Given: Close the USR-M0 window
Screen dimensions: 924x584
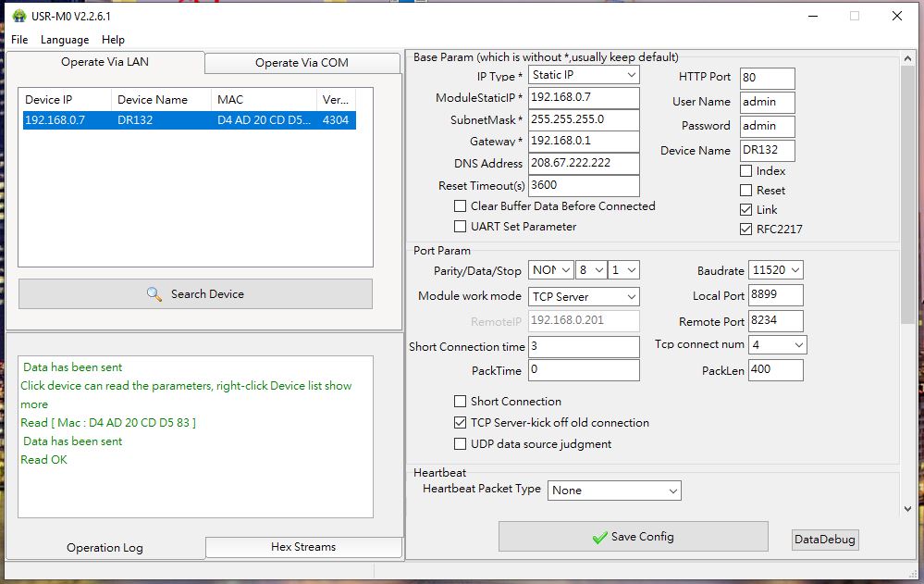Looking at the screenshot, I should (897, 16).
